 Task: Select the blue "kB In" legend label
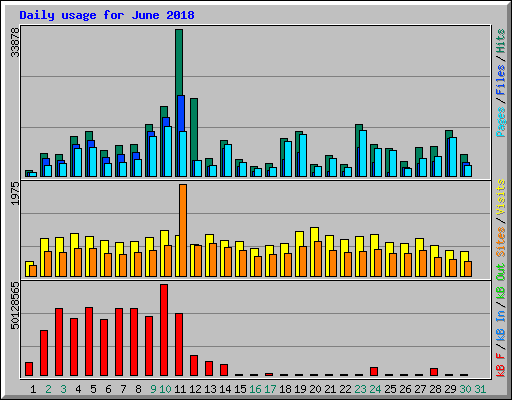pos(501,325)
